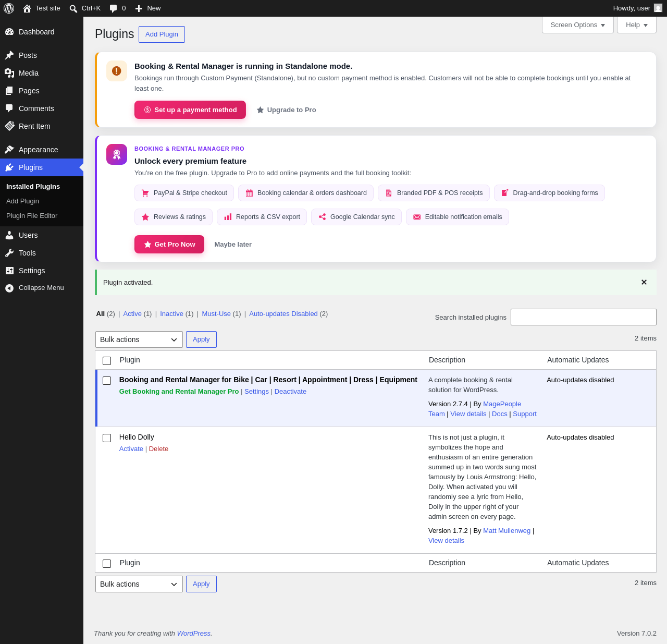Screen dimensions: 667x644
Task: Click the Get Pro Now button
Action: coord(169,245)
